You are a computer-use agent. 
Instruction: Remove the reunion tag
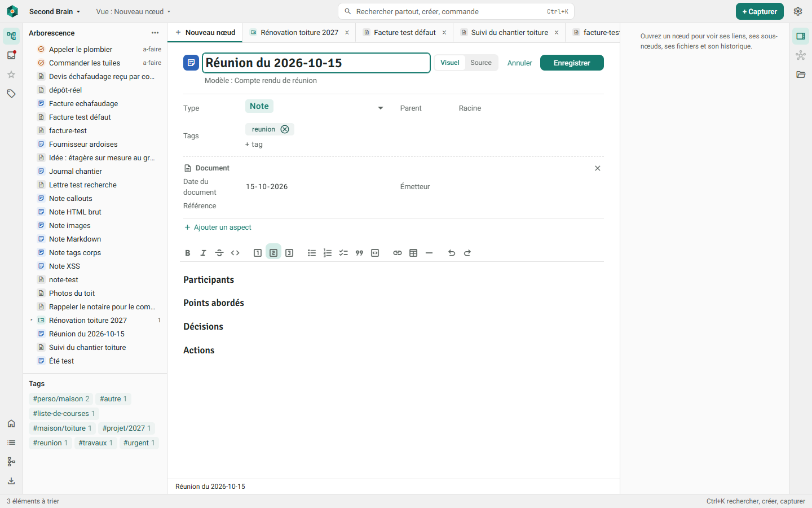285,129
